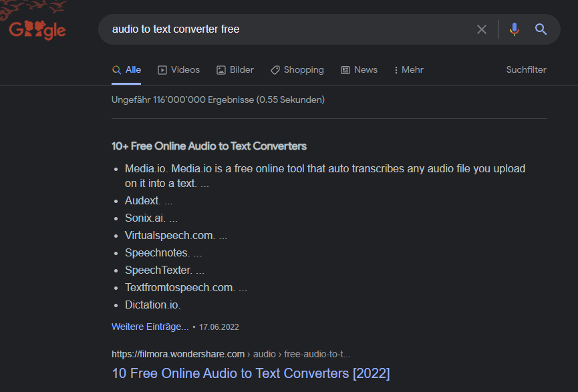Open '10 Free Online Audio to Text Converters [2022]' result
578x392 pixels.
pos(251,373)
